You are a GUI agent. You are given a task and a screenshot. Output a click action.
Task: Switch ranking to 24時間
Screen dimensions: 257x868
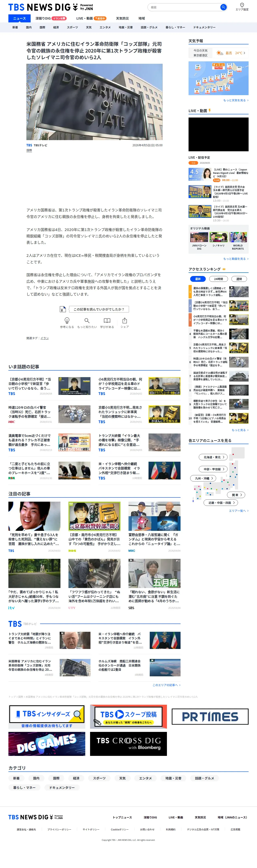(x=219, y=279)
